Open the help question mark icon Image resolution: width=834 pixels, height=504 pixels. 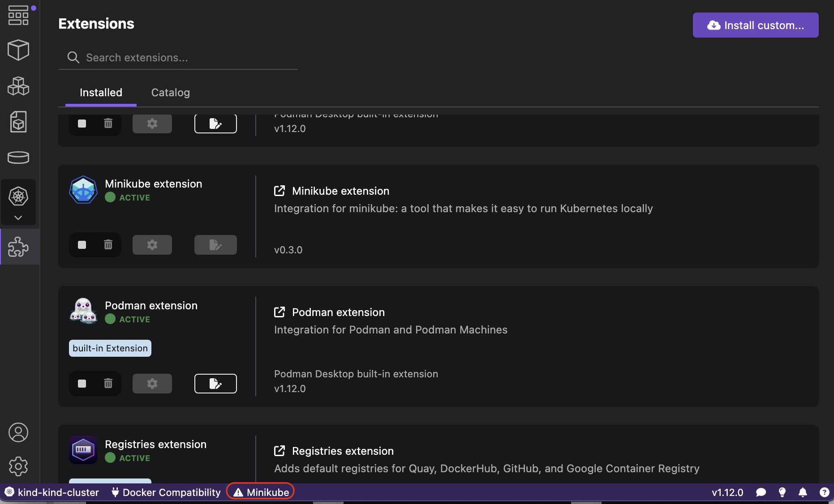tap(824, 492)
